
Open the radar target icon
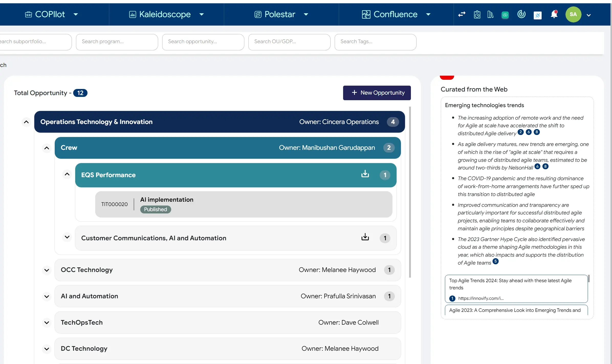click(521, 14)
